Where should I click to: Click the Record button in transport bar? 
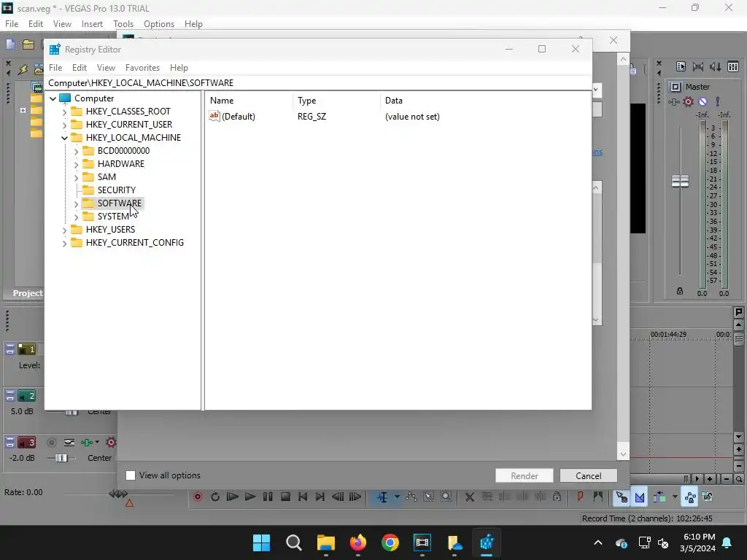pyautogui.click(x=198, y=497)
